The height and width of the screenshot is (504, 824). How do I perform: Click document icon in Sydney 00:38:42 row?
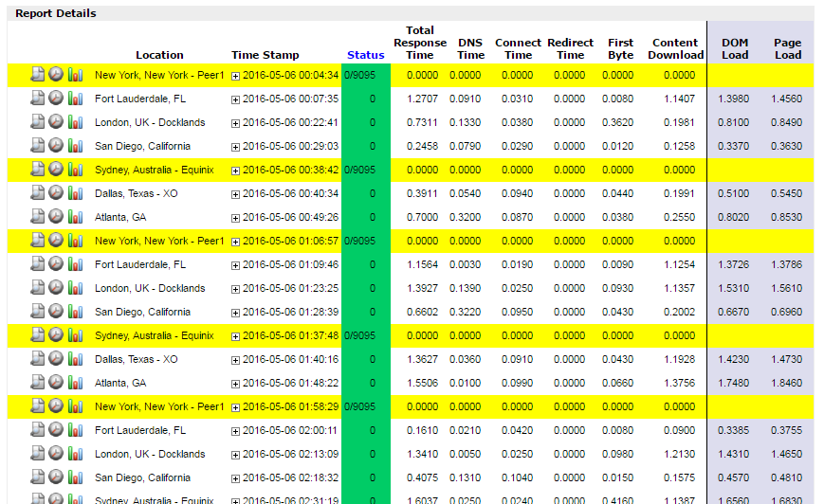[x=37, y=169]
